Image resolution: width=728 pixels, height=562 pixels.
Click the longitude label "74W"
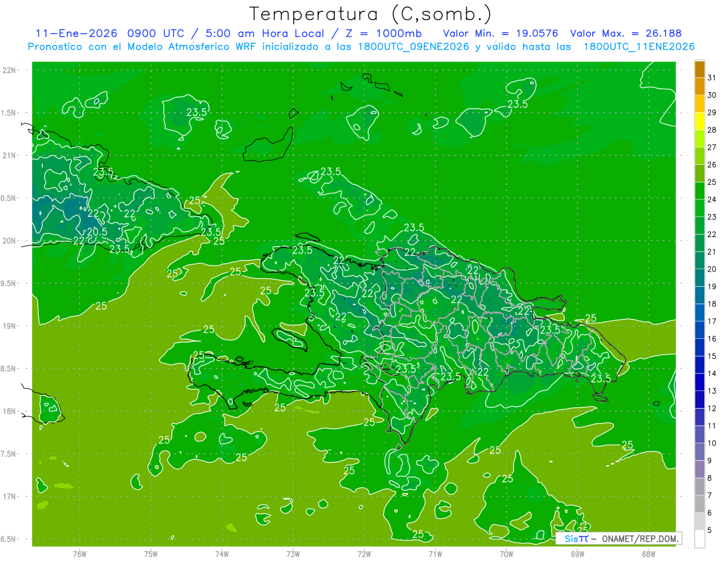[222, 554]
